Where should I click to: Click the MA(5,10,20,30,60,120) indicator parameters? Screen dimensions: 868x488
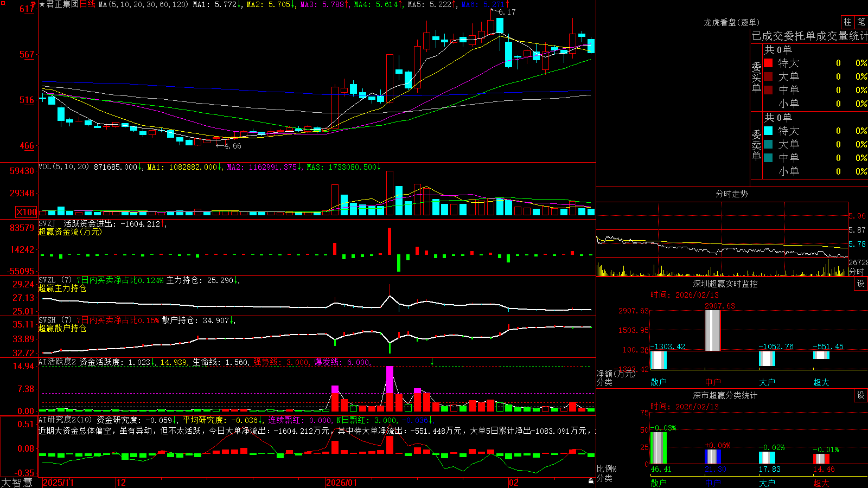click(143, 4)
